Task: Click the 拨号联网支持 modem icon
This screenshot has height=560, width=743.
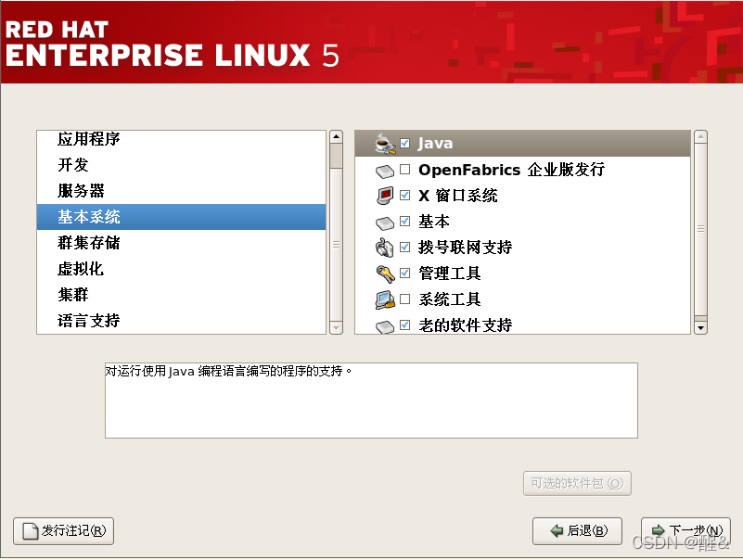Action: pyautogui.click(x=385, y=248)
